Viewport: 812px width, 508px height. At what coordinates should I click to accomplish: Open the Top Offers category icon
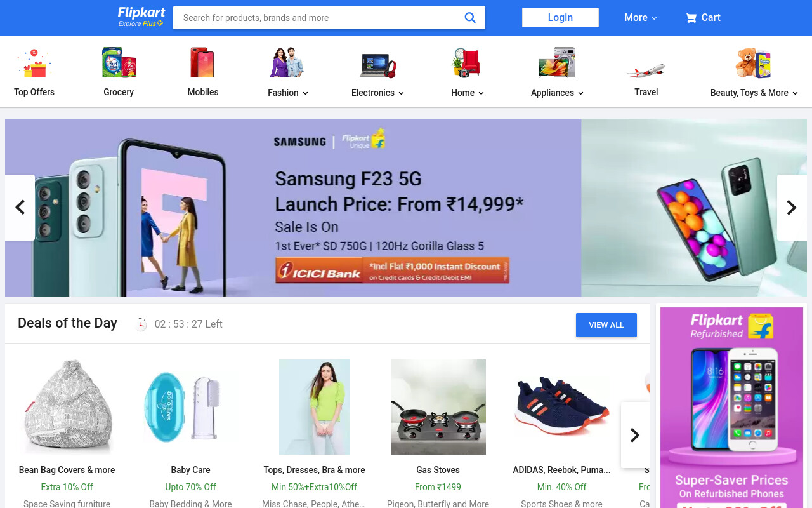pos(34,63)
